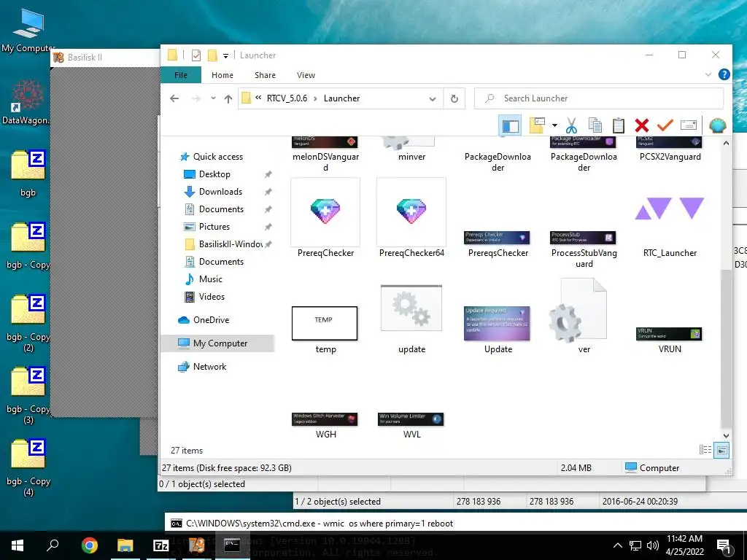Click the file list vertical scrollbar
Image resolution: width=747 pixels, height=560 pixels.
(x=726, y=348)
